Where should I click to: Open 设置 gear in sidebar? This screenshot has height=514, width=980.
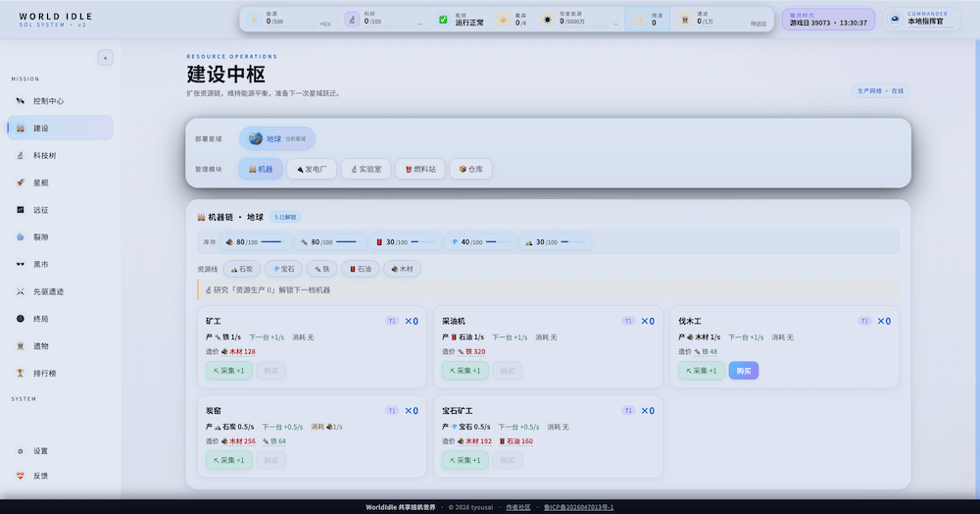60,451
